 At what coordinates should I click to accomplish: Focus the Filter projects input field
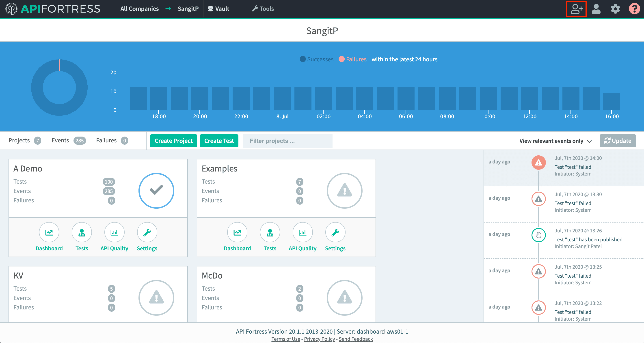[287, 141]
